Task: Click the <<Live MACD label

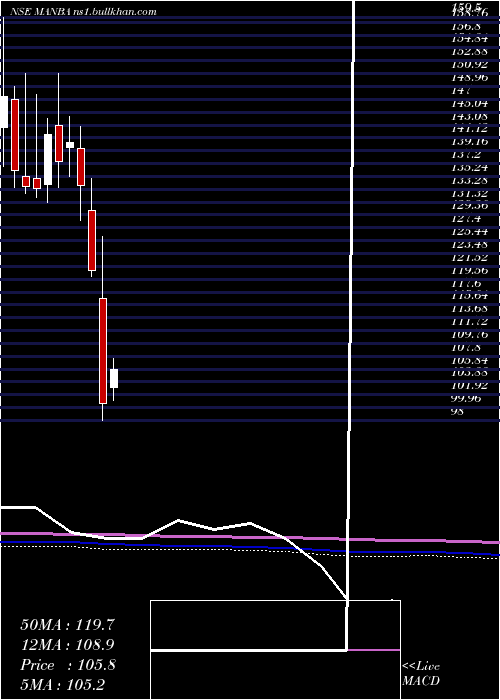Action: point(421,674)
